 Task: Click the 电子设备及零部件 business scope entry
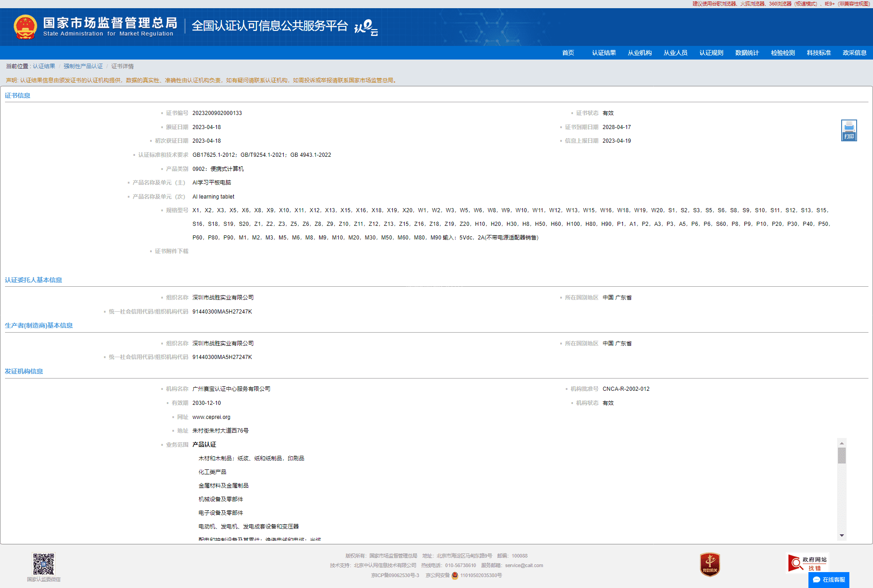(x=221, y=513)
